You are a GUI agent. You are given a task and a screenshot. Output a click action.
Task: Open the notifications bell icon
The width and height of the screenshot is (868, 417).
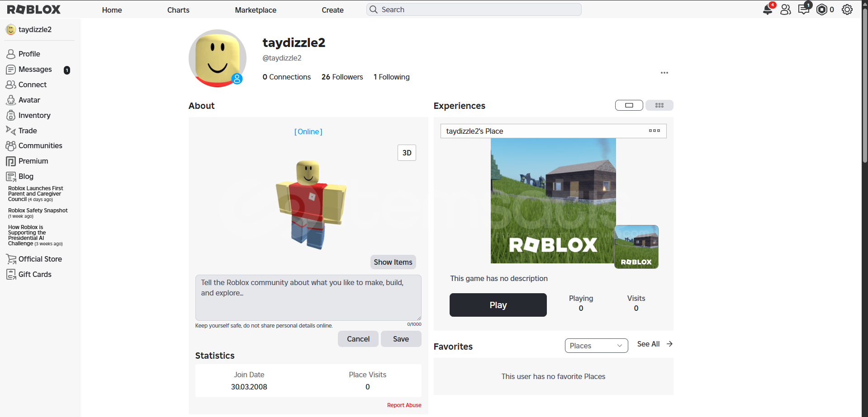pos(768,9)
